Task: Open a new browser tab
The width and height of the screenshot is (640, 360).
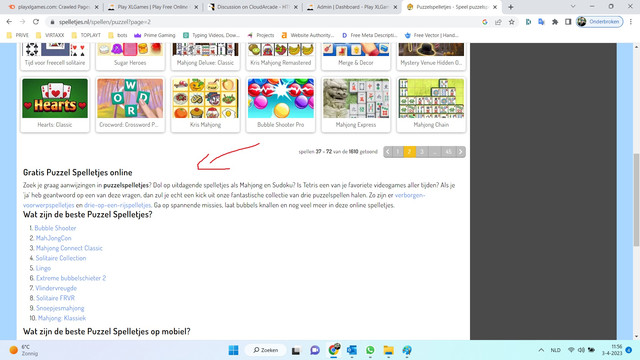Action: [510, 7]
